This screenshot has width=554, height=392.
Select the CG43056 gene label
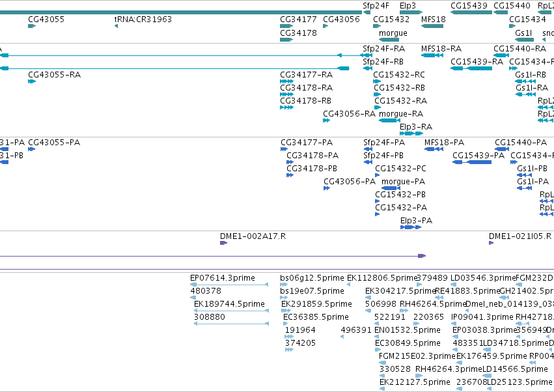341,20
